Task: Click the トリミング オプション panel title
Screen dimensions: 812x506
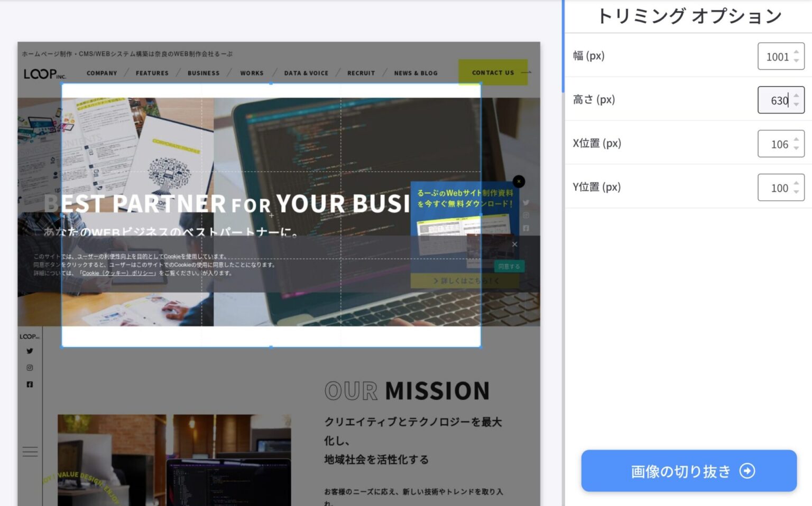Action: [689, 16]
